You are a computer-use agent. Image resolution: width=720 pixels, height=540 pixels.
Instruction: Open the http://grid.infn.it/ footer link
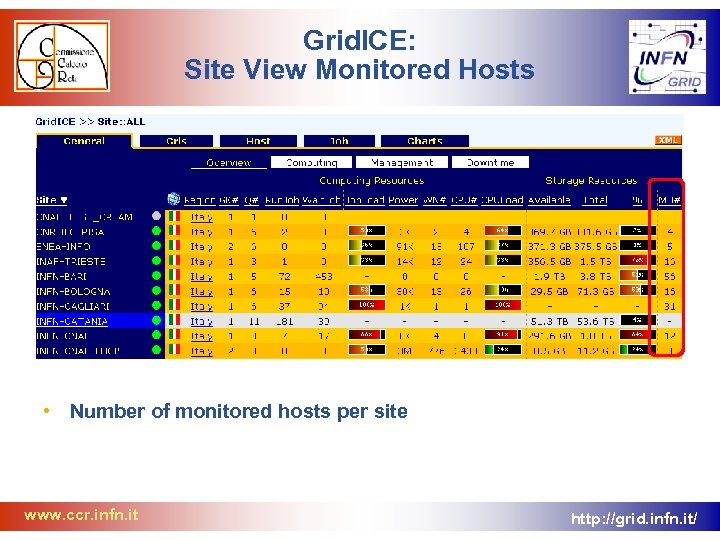634,519
